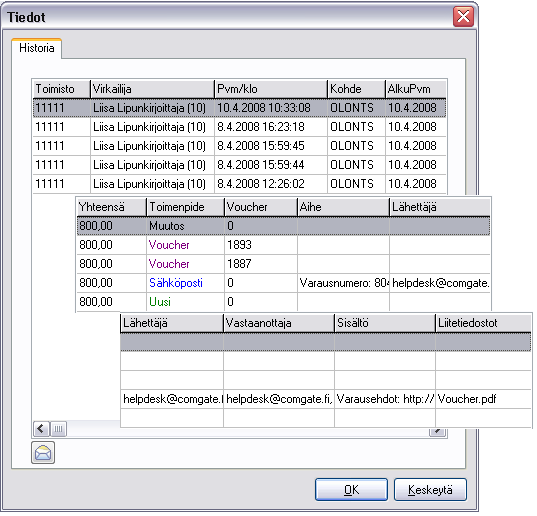Click the Voucher cell with number 1893

[185, 245]
